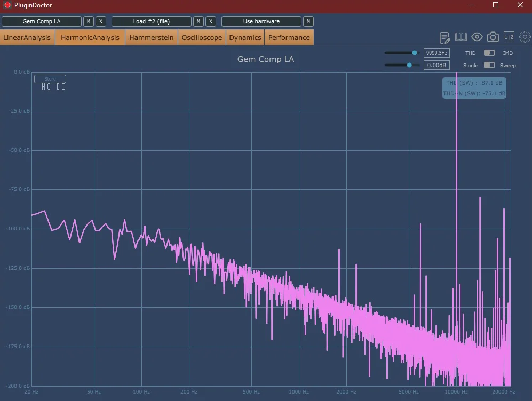Select the HarmonicAnalysis tab
This screenshot has width=532, height=401.
point(90,38)
